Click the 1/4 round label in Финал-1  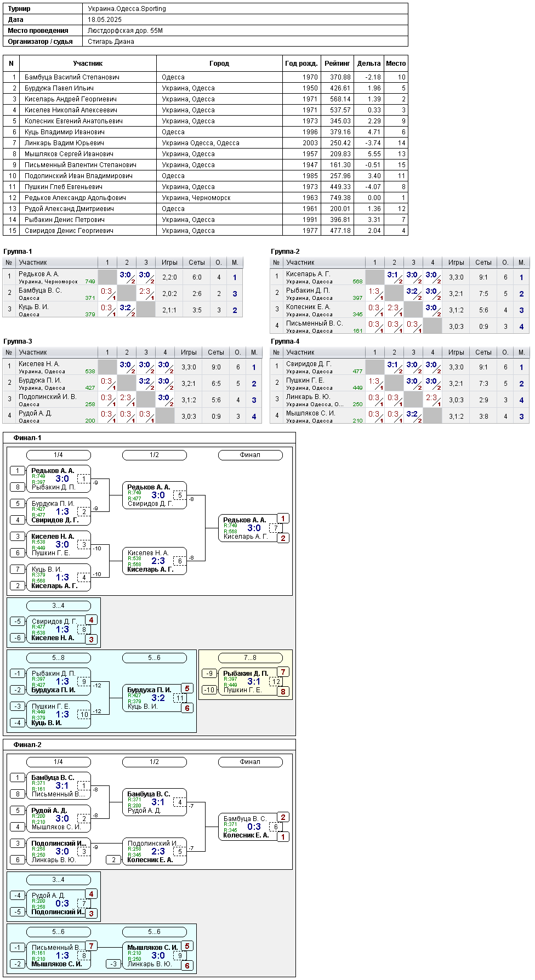[59, 455]
